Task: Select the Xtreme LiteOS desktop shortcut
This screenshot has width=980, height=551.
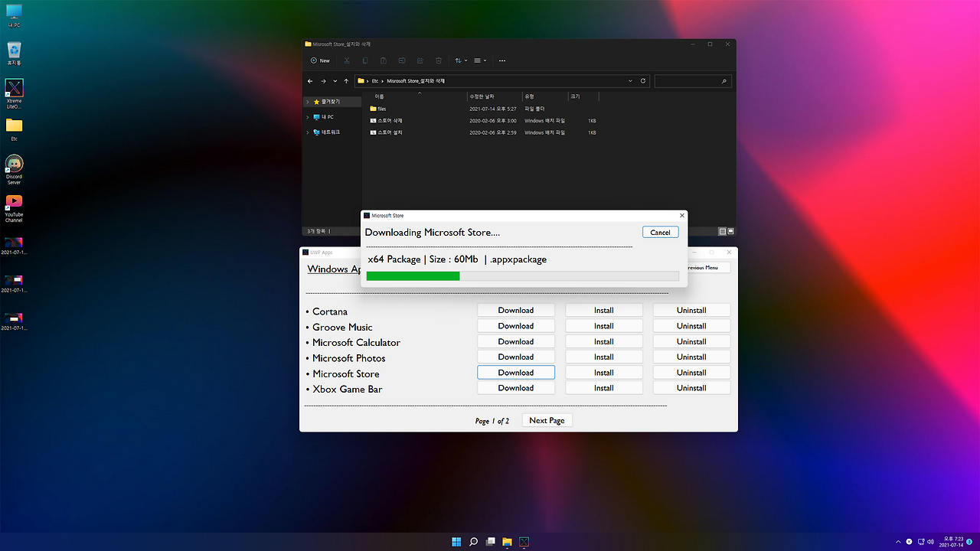Action: click(x=14, y=93)
